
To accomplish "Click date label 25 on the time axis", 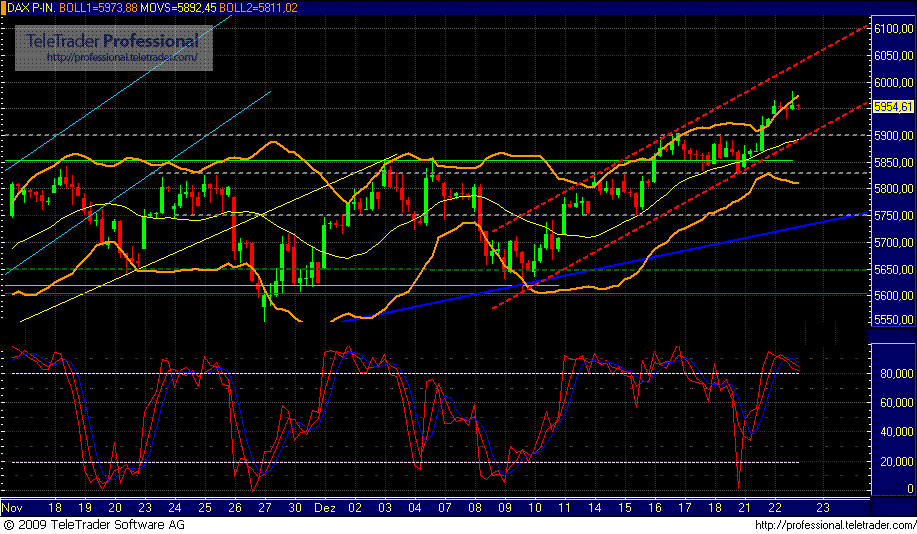I will coord(205,508).
